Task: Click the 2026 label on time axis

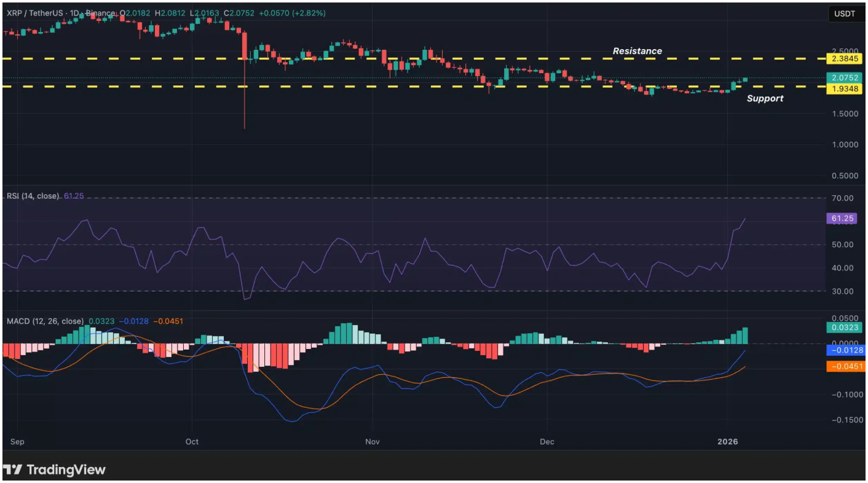Action: pyautogui.click(x=727, y=441)
